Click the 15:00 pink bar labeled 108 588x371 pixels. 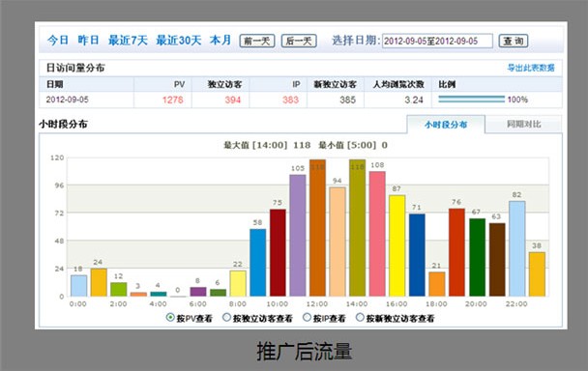pos(377,234)
